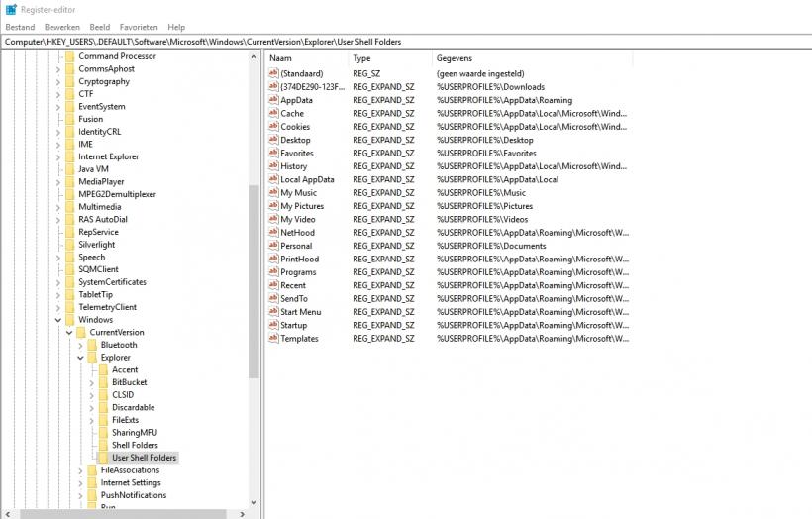Open the Favorieten menu

pos(138,27)
